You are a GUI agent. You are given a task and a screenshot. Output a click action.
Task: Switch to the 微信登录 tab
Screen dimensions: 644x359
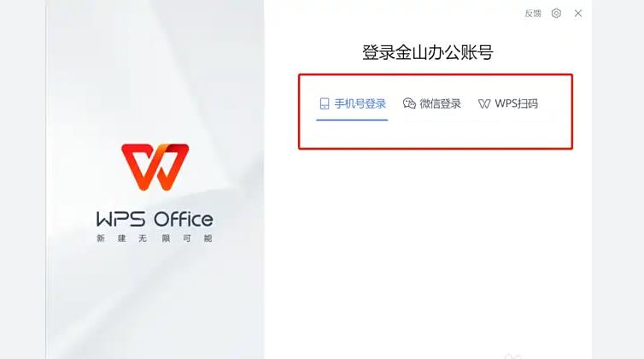pyautogui.click(x=432, y=103)
